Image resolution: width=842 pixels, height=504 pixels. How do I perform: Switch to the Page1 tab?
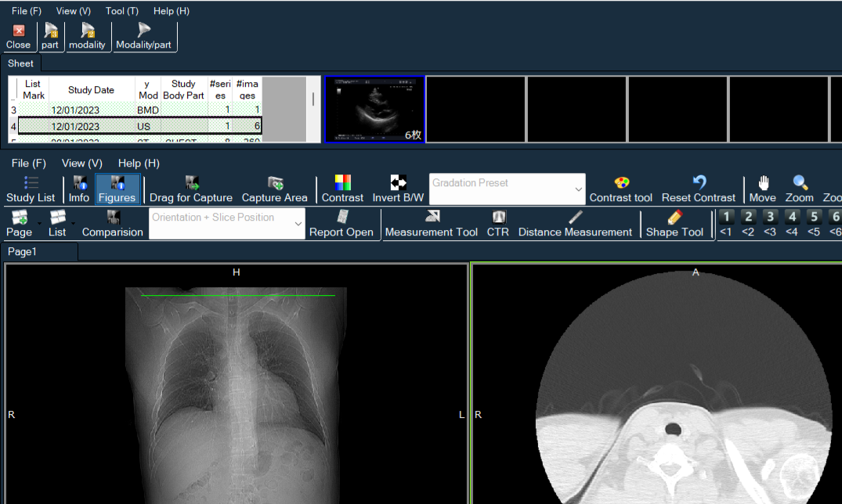click(23, 252)
